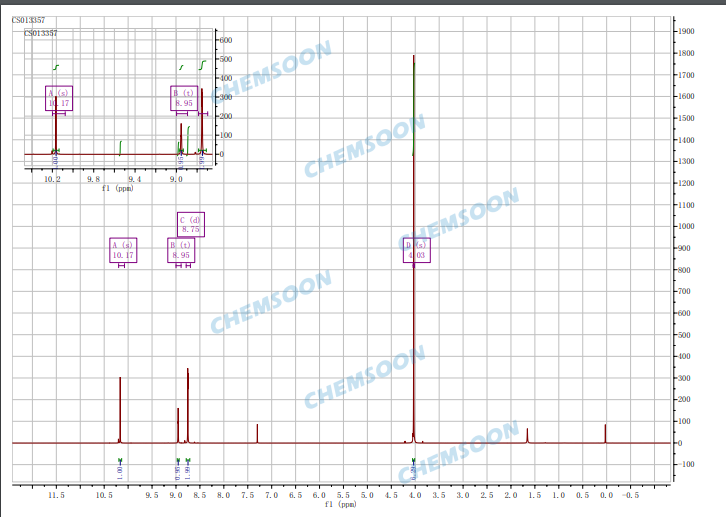Select the C (d) 8.75 multiplet label
Viewport: 726px width, 517px height.
click(190, 225)
